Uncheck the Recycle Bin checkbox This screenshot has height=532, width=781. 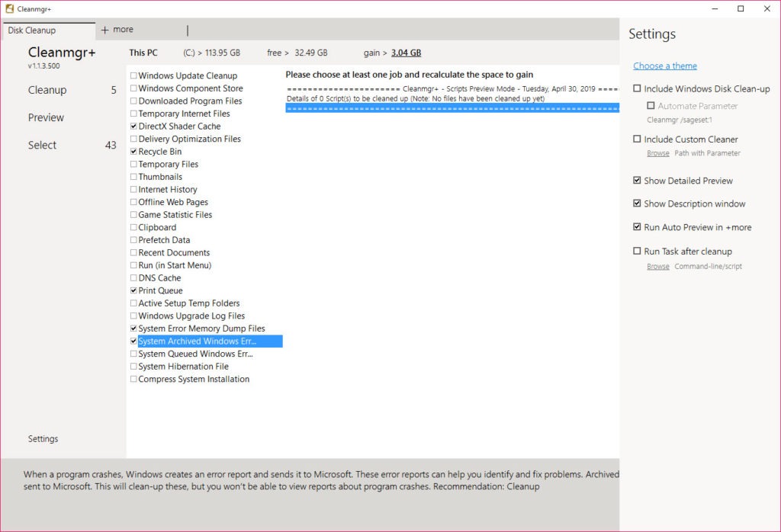(134, 152)
